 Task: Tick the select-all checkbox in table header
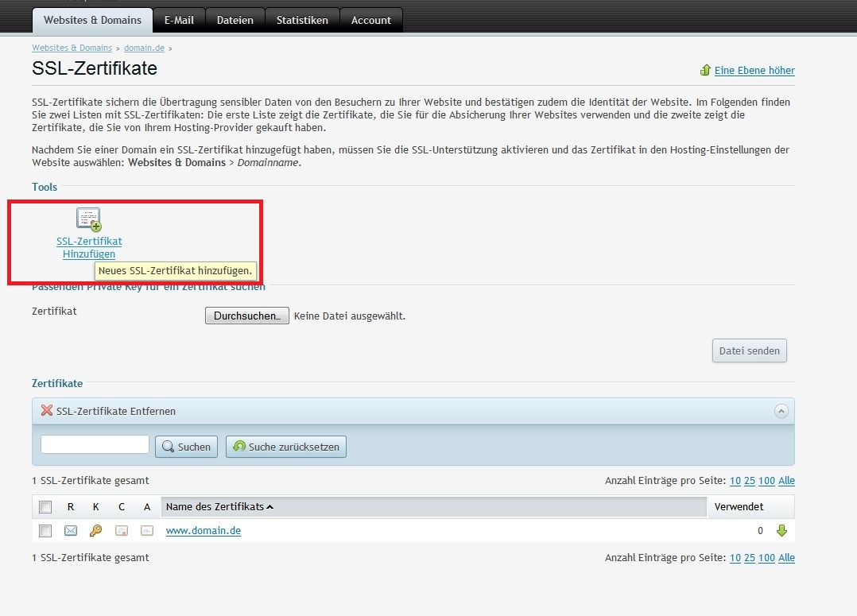pyautogui.click(x=45, y=507)
